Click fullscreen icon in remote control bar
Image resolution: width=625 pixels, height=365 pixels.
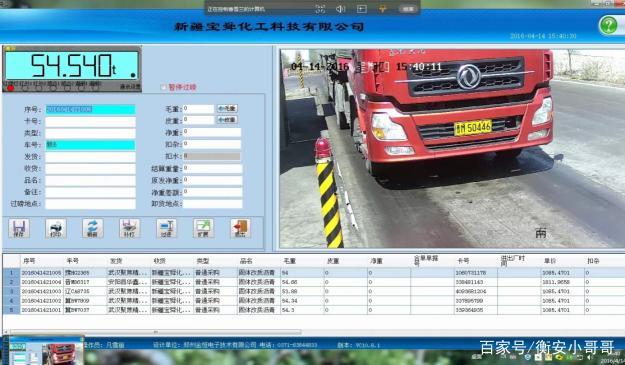pyautogui.click(x=320, y=9)
